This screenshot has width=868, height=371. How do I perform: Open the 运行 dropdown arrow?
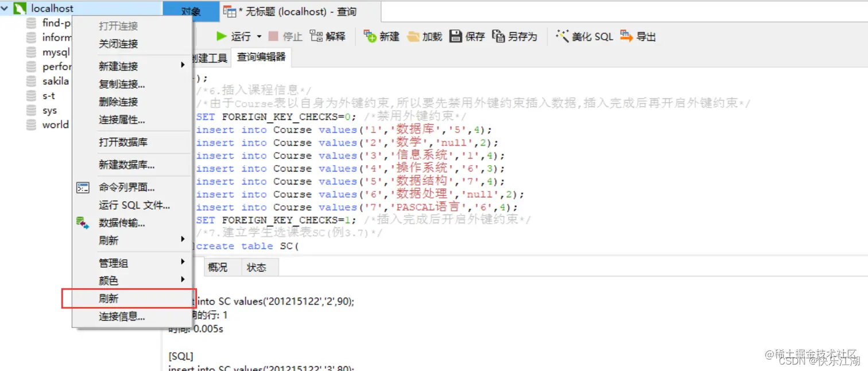tap(259, 36)
